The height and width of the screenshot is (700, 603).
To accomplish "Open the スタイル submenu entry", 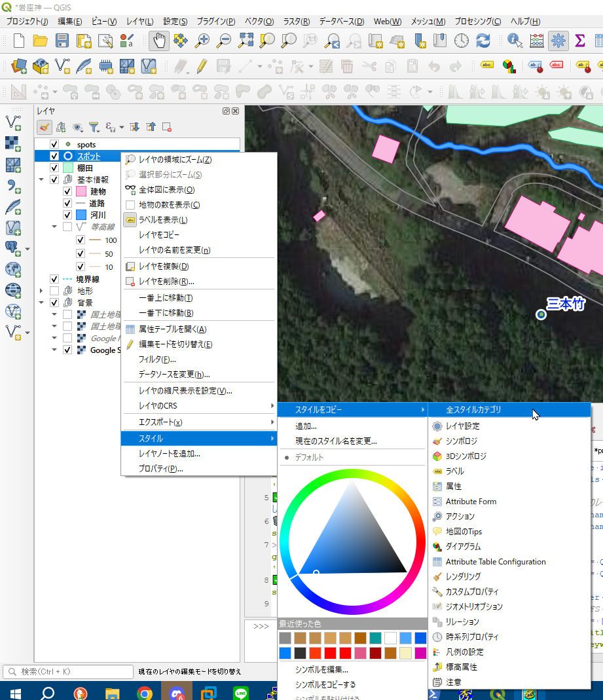I will (199, 438).
